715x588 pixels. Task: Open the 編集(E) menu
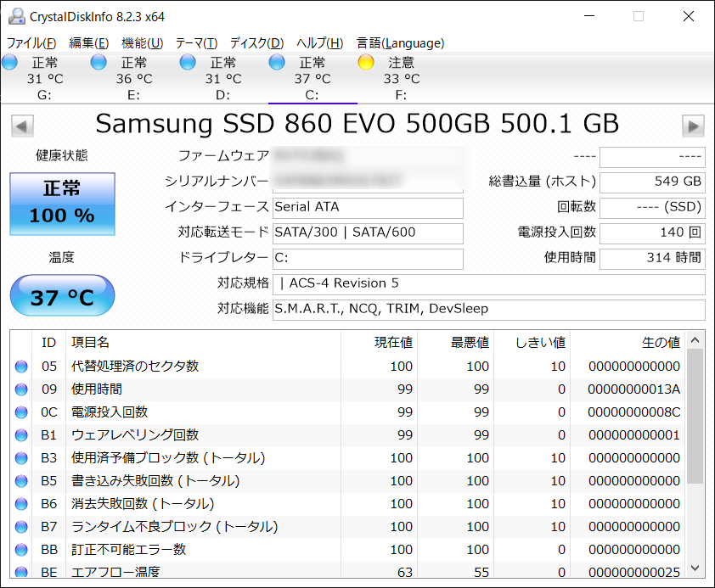89,42
